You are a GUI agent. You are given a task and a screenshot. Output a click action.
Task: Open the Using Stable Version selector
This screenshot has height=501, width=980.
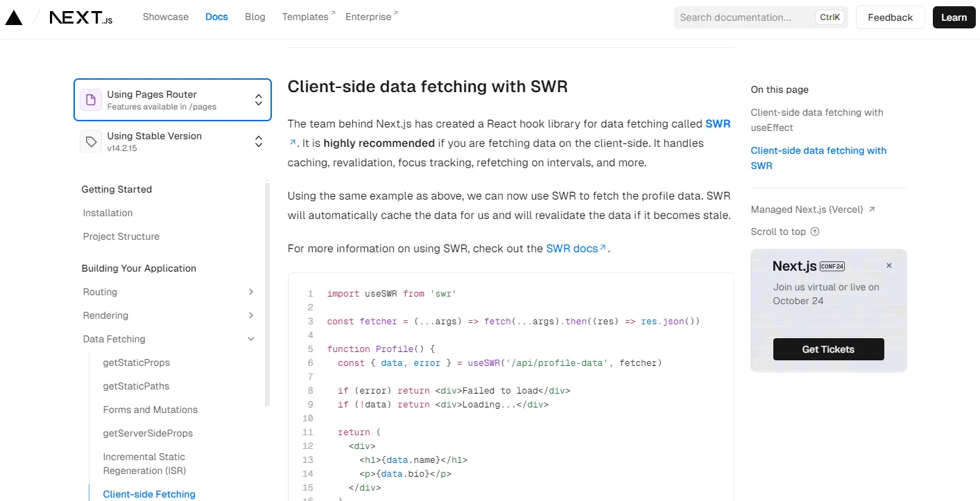[x=172, y=141]
